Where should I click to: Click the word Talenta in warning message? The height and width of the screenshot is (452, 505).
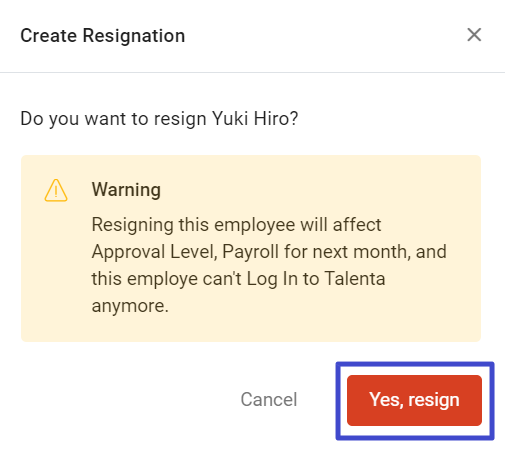[355, 278]
